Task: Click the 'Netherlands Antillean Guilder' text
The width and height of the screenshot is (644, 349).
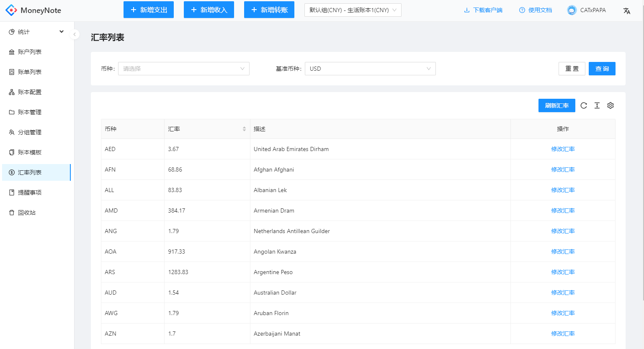Action: [292, 231]
